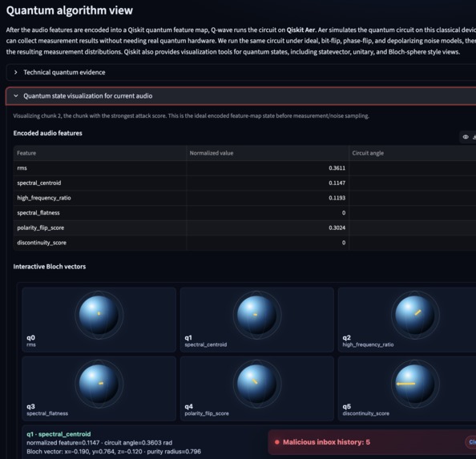This screenshot has height=459, width=476.
Task: Click the normalized value 0.3611
Action: point(337,168)
